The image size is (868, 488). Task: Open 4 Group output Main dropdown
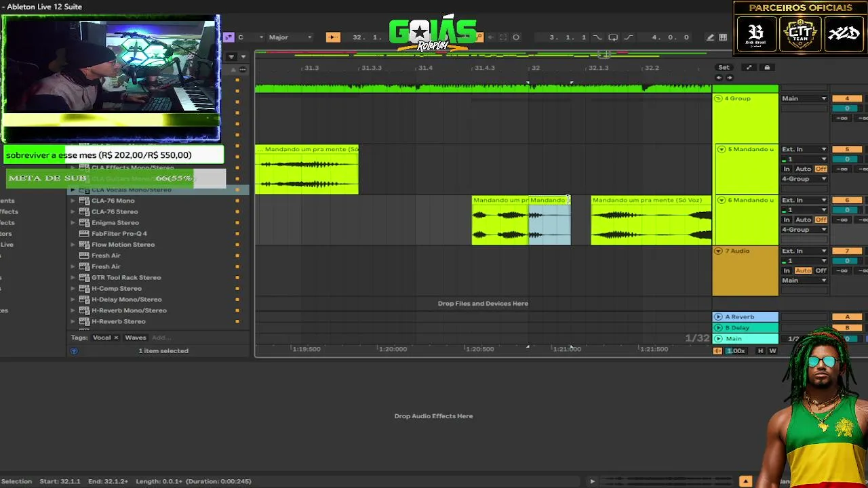[804, 99]
